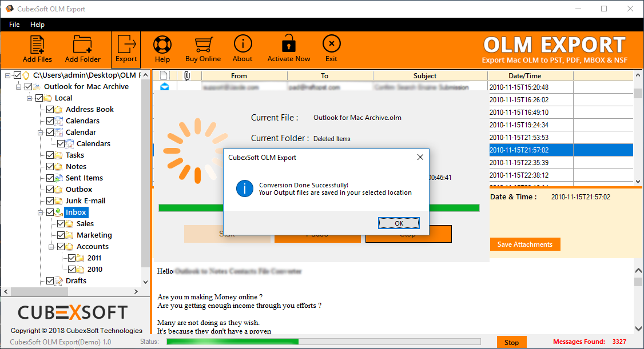Select the email dated 2010-11-15T22:35:39

(519, 162)
